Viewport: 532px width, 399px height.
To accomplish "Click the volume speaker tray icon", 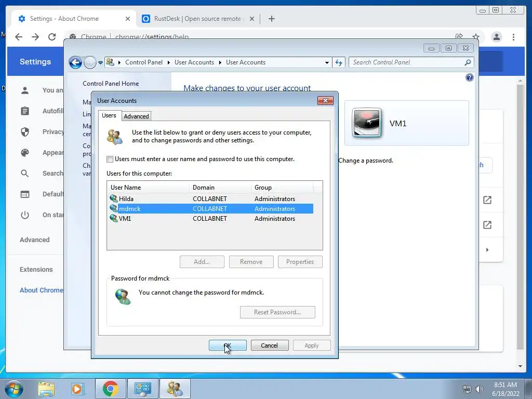I will pyautogui.click(x=480, y=389).
